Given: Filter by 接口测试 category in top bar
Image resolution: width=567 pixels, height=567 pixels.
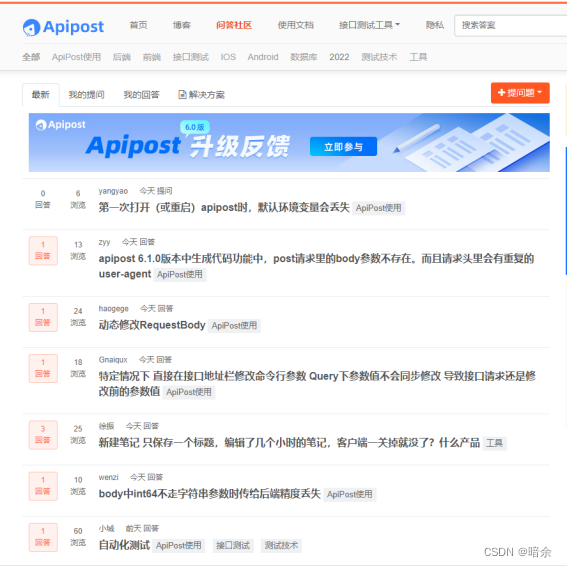Looking at the screenshot, I should 191,57.
